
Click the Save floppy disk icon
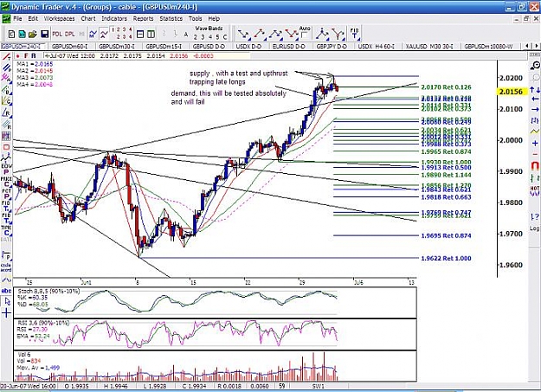44,34
